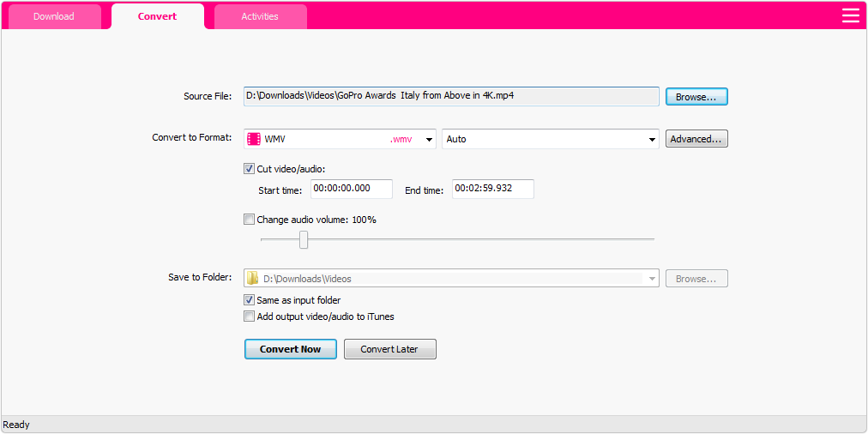Viewport: 868px width, 434px height.
Task: Click Browse next to Source File
Action: (x=696, y=96)
